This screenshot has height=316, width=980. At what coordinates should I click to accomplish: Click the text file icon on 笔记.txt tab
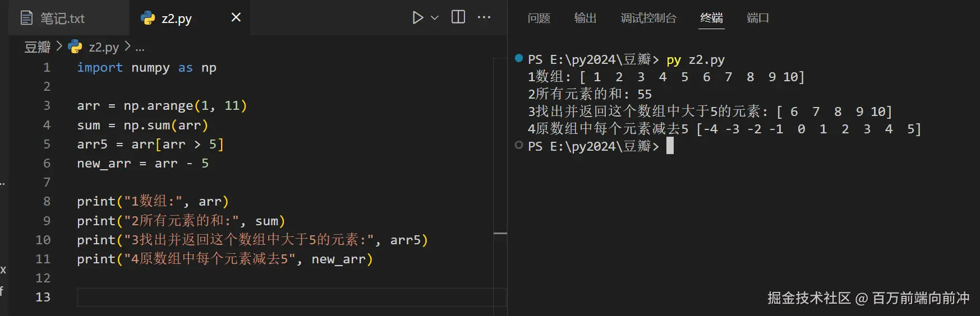[26, 18]
